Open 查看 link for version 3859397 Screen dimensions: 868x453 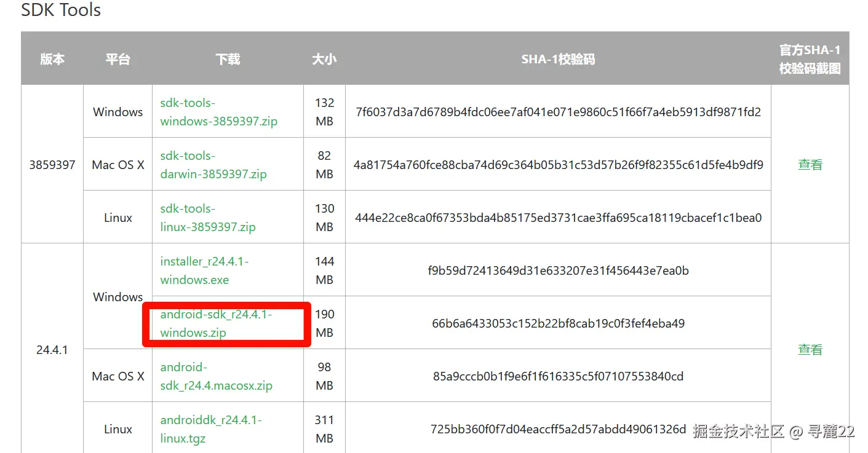click(x=810, y=165)
